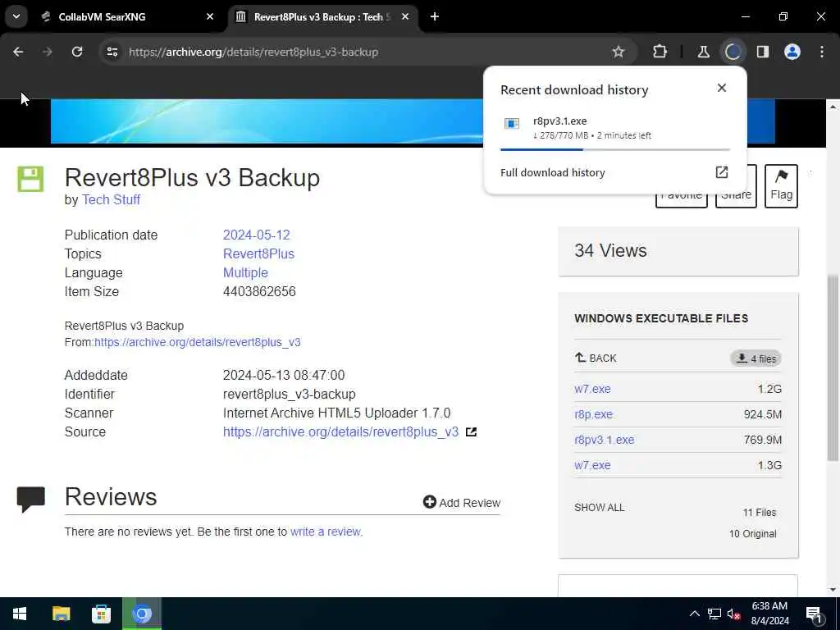Click the page vertical scrollbar thumb
Viewport: 840px width, 630px height.
coord(833,367)
